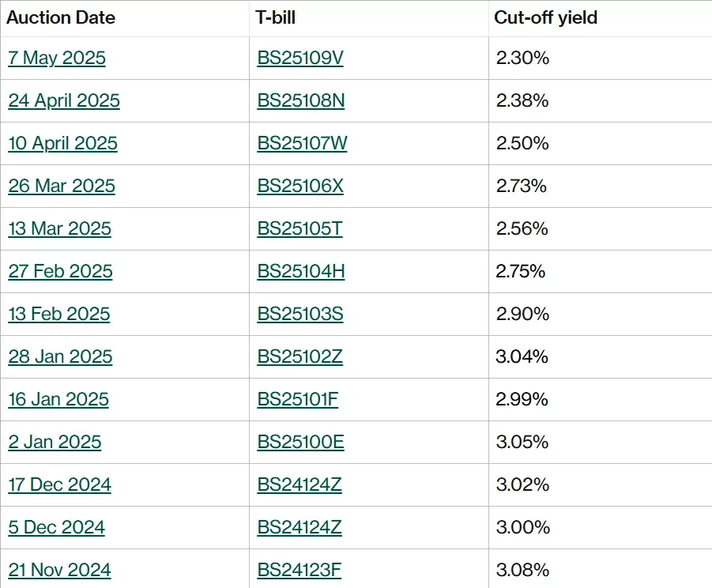This screenshot has height=588, width=712.
Task: Open the 2 Jan 2025 auction link
Action: click(55, 443)
